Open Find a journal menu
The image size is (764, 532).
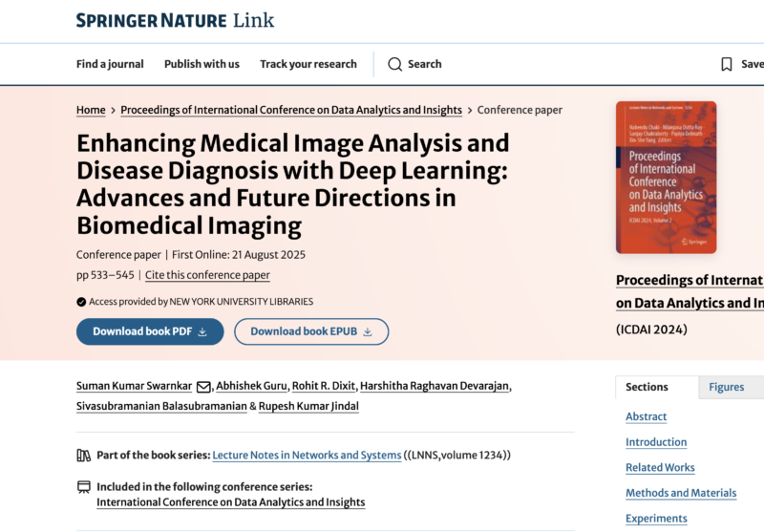(110, 64)
